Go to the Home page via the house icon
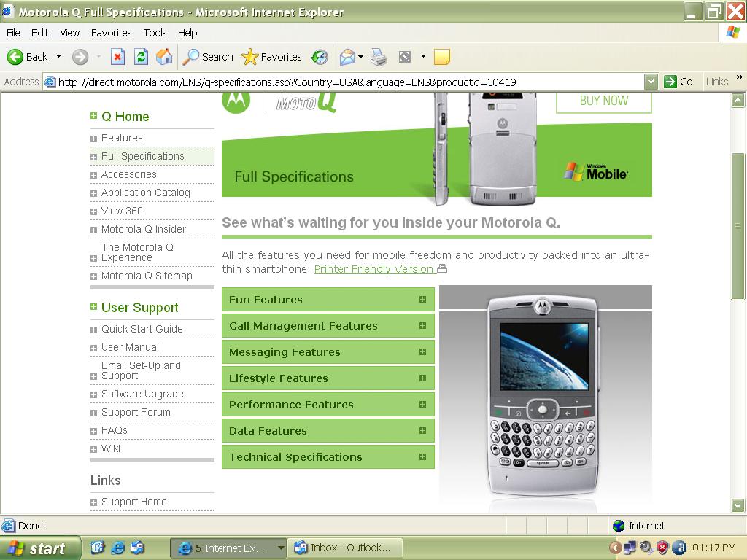 point(164,57)
